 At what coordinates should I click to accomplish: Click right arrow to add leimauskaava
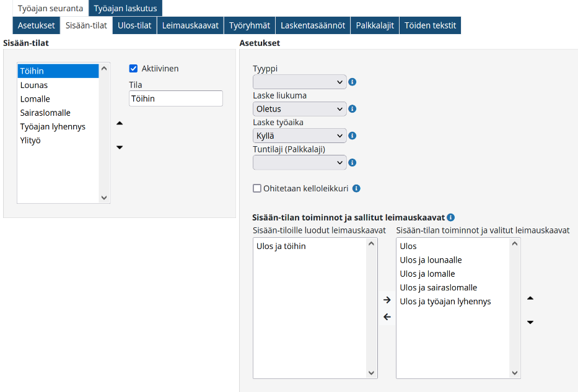(387, 300)
